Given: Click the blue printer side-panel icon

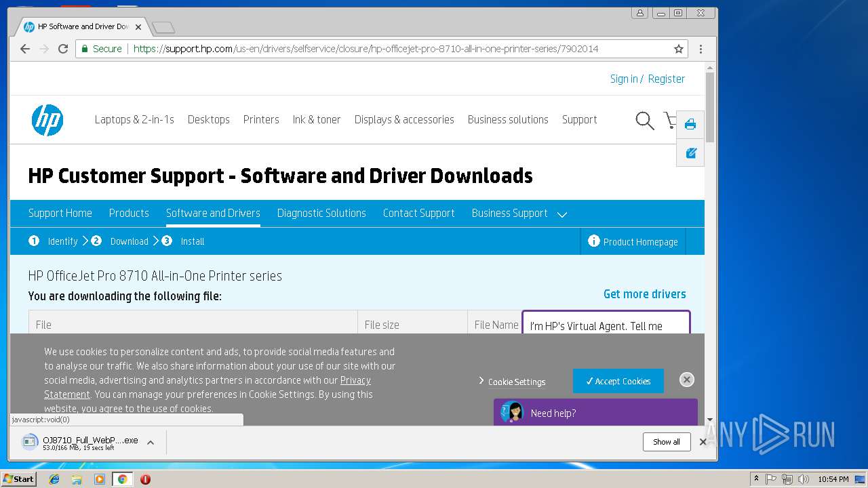Looking at the screenshot, I should click(690, 124).
